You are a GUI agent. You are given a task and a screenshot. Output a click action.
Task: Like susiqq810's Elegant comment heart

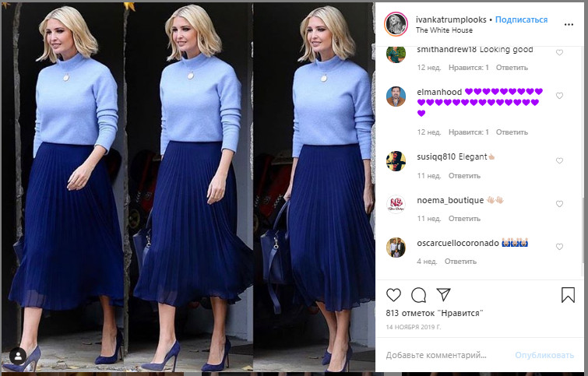point(559,161)
